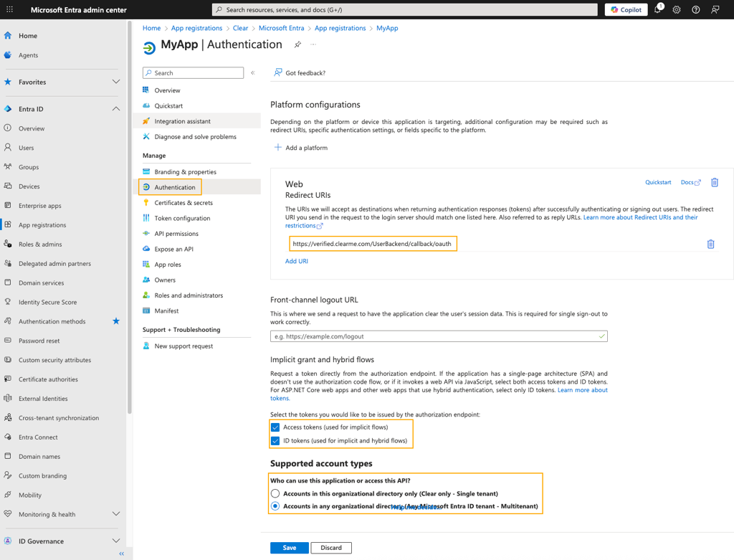
Task: Click the Front-channel logout URL field
Action: point(439,336)
